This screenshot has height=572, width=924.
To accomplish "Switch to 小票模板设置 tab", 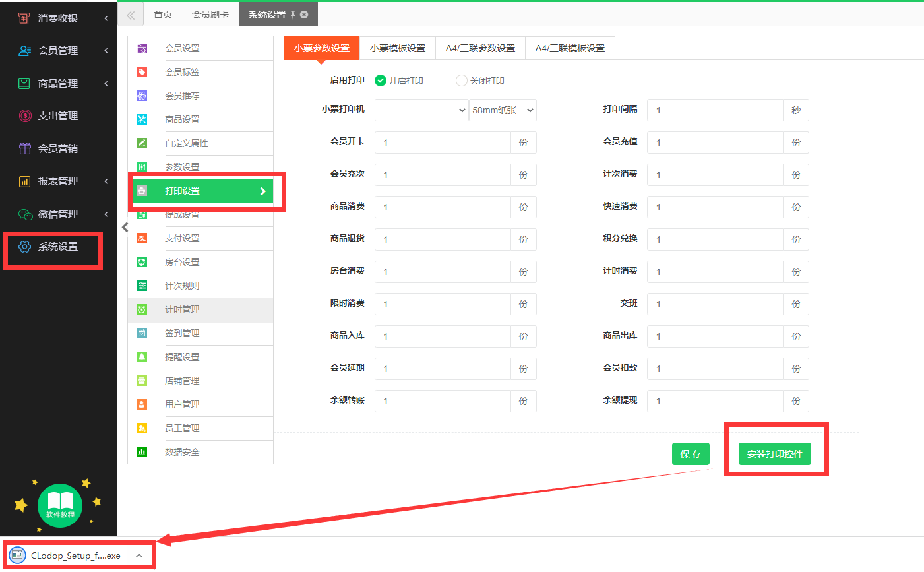I will (x=398, y=48).
